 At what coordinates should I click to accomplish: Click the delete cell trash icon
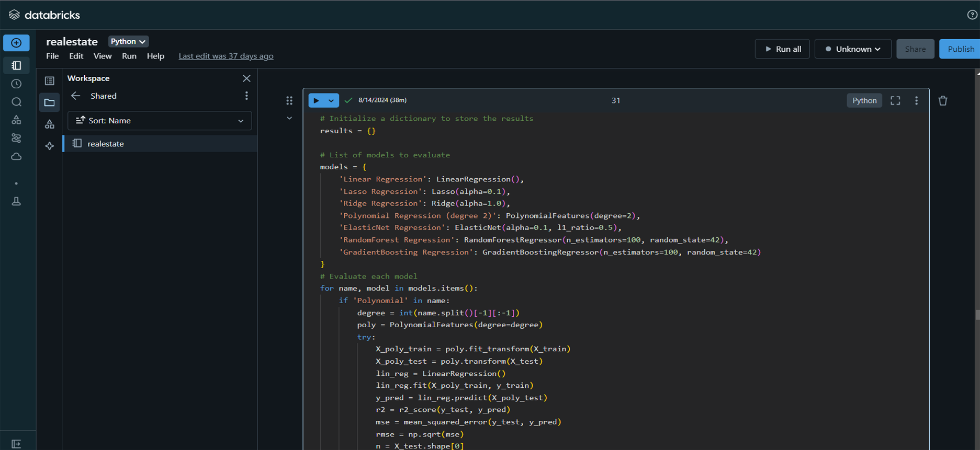(x=942, y=101)
